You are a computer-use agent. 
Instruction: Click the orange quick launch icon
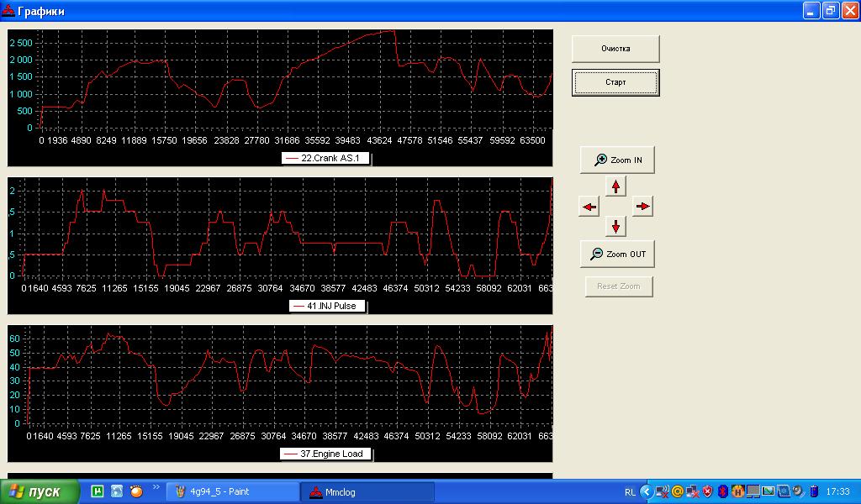[136, 491]
